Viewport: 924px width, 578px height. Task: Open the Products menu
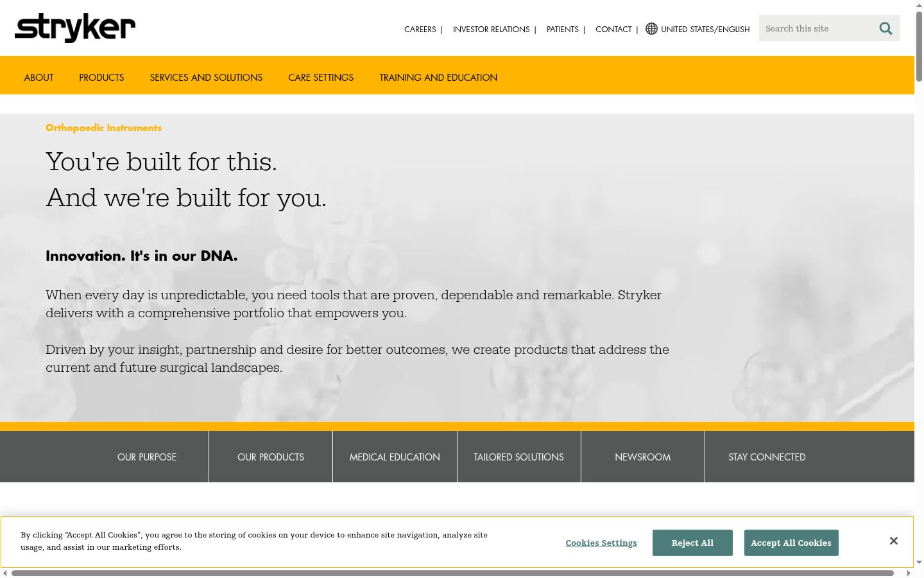(x=101, y=78)
